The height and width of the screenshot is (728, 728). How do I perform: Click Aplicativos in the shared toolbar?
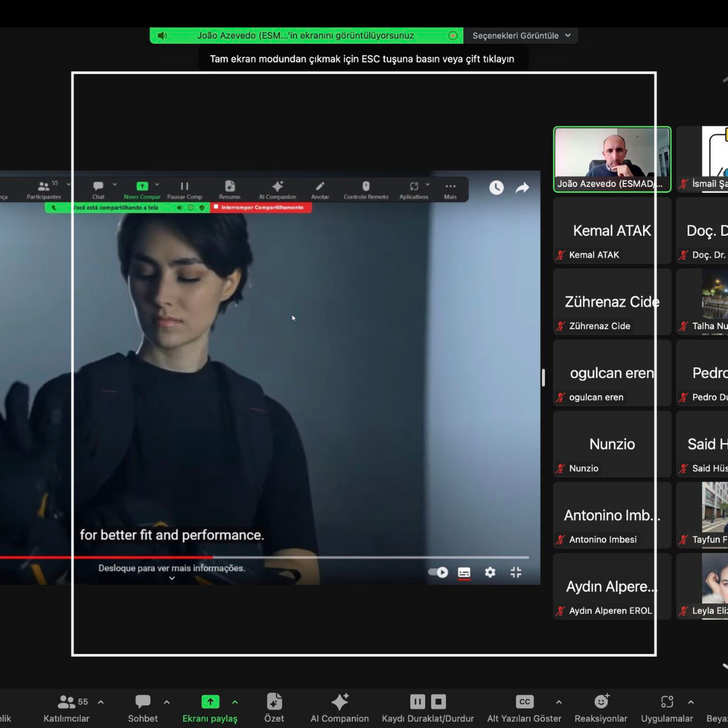413,190
